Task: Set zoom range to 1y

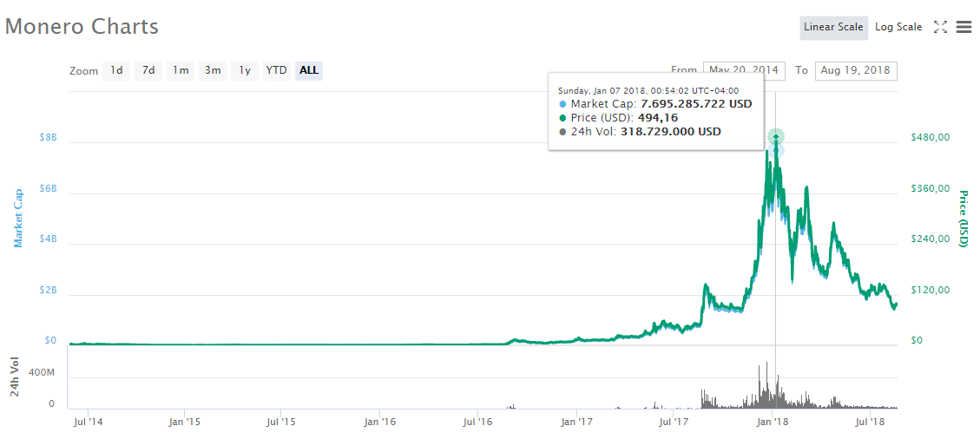Action: point(245,70)
